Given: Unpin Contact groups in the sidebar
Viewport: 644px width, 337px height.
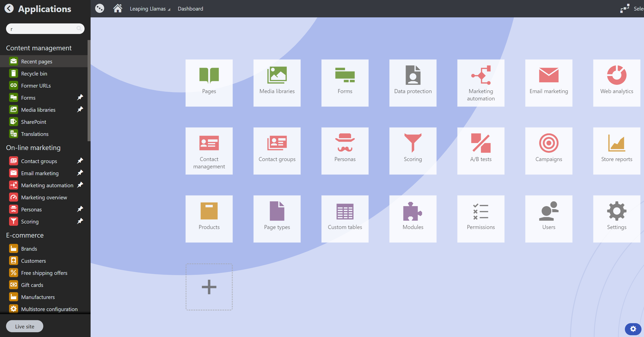Looking at the screenshot, I should coord(80,161).
